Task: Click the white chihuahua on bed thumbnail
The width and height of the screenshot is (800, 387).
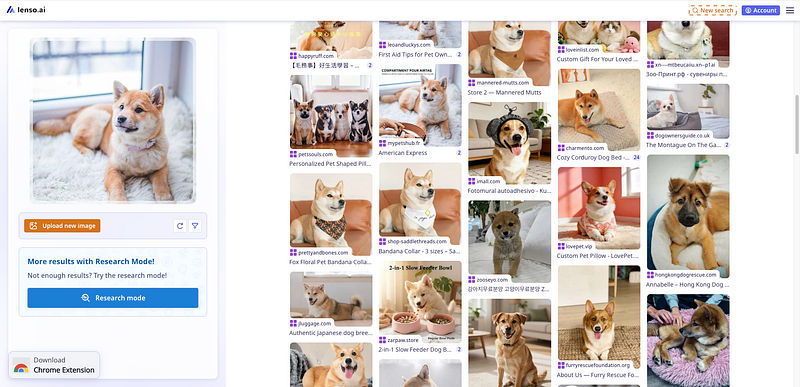Action: pos(688,111)
